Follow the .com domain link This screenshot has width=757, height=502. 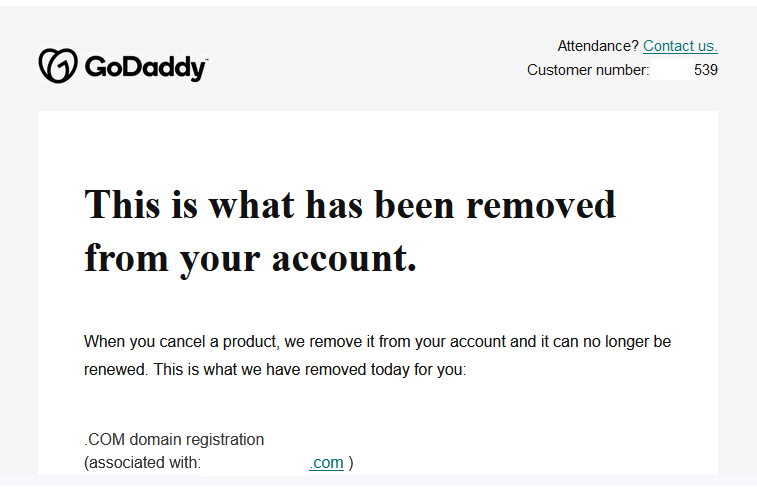327,463
